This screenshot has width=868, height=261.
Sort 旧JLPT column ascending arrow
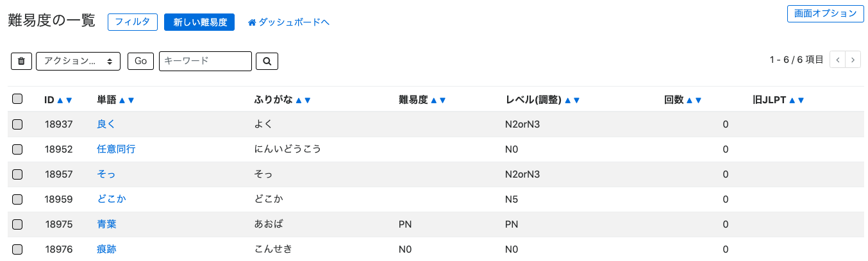792,100
